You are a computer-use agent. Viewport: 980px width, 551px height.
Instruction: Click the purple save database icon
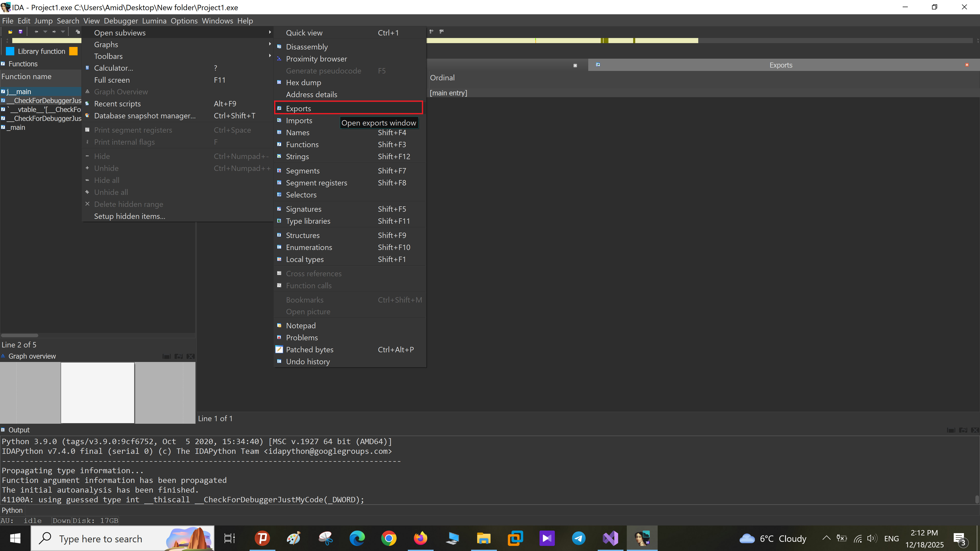20,32
